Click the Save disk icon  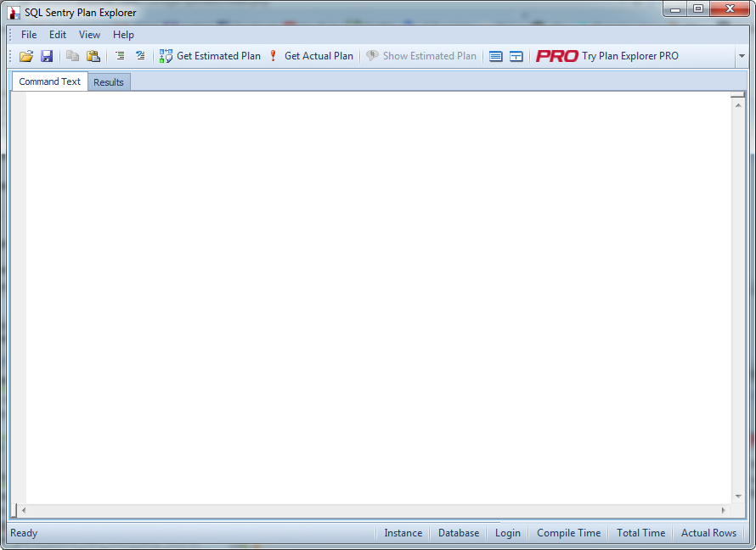47,56
